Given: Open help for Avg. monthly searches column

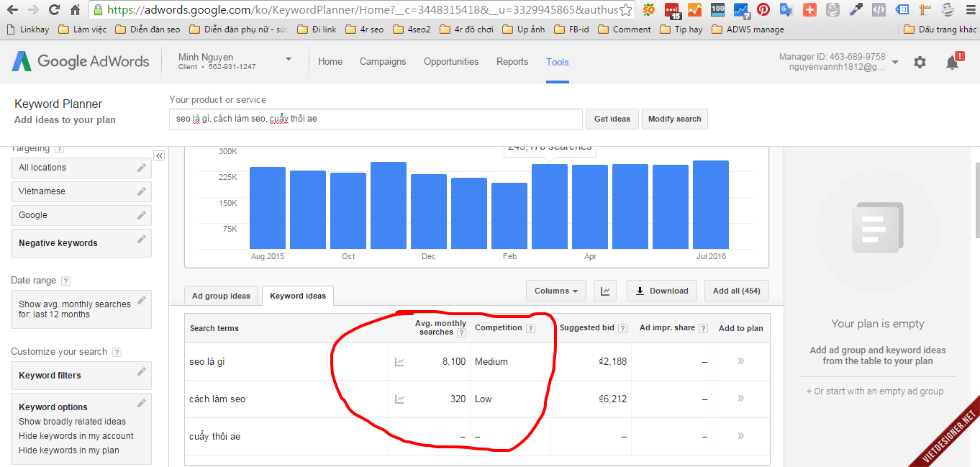Looking at the screenshot, I should coord(461,332).
